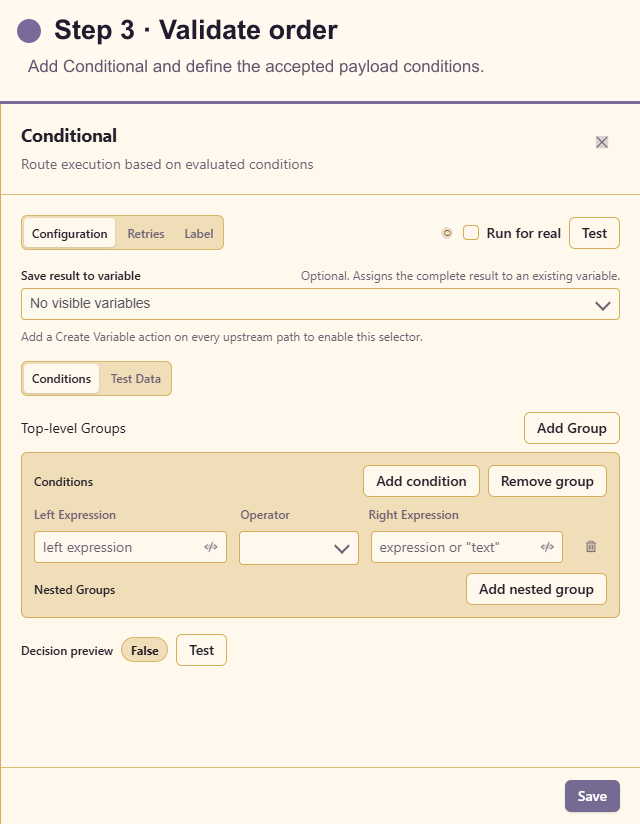
Task: Open the Operator dropdown
Action: (x=298, y=548)
